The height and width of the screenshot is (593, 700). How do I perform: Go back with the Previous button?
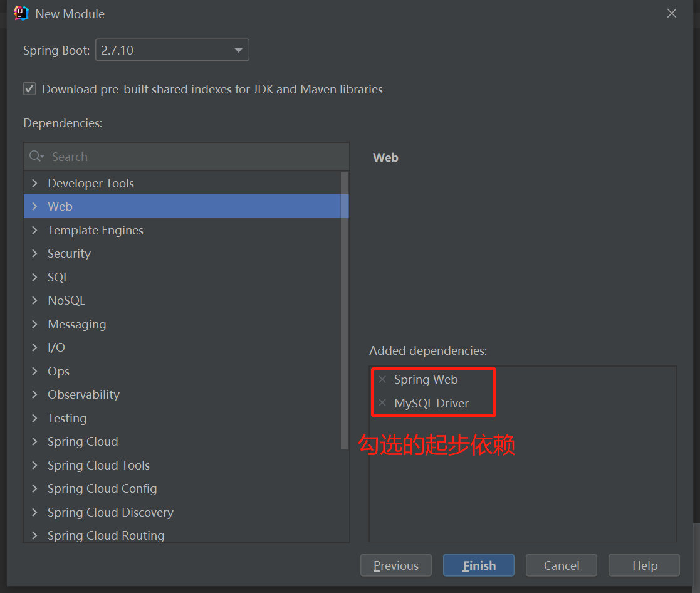[x=395, y=565]
